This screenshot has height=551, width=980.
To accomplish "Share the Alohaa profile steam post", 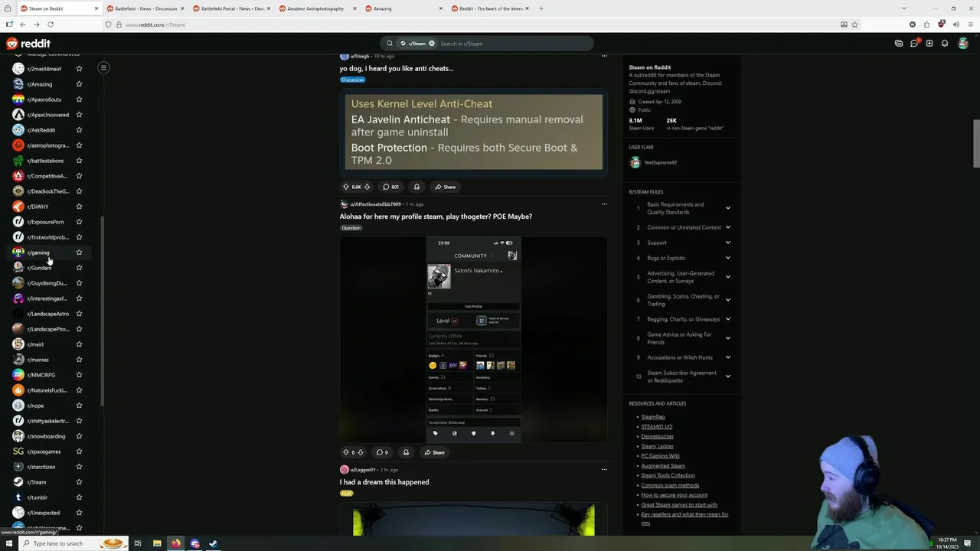I will [435, 452].
